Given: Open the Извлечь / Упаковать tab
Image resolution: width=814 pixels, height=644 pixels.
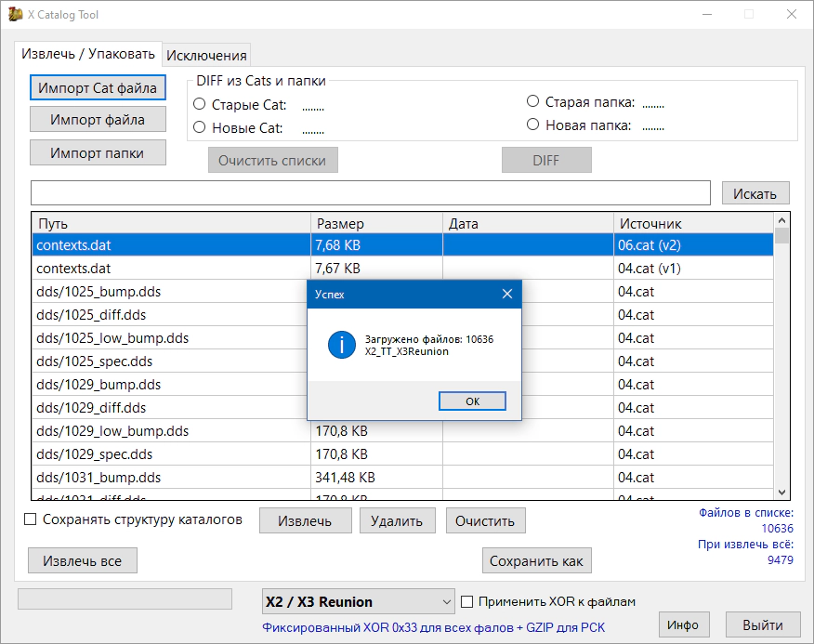Looking at the screenshot, I should click(88, 55).
